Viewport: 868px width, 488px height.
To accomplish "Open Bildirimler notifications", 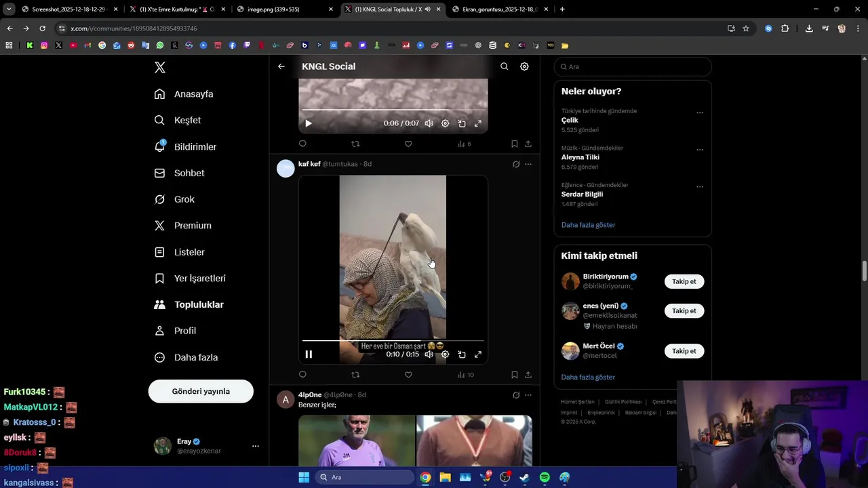I will [186, 146].
